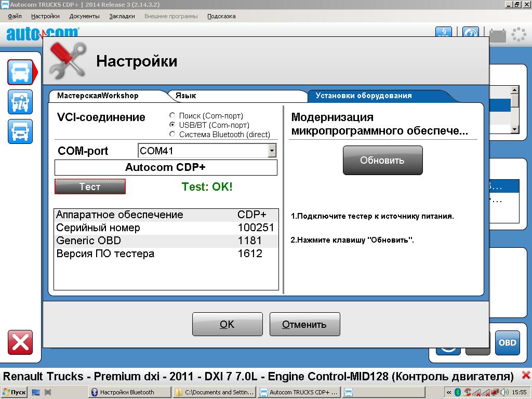Click the Generic OBD row

coord(166,241)
